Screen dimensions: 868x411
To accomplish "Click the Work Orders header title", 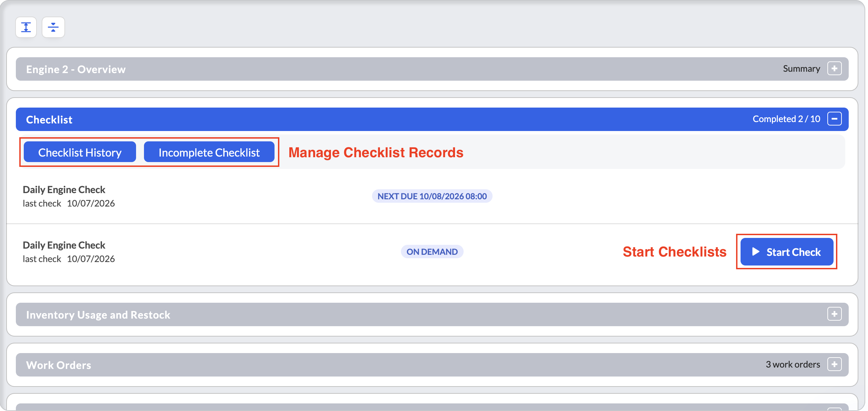I will click(59, 365).
